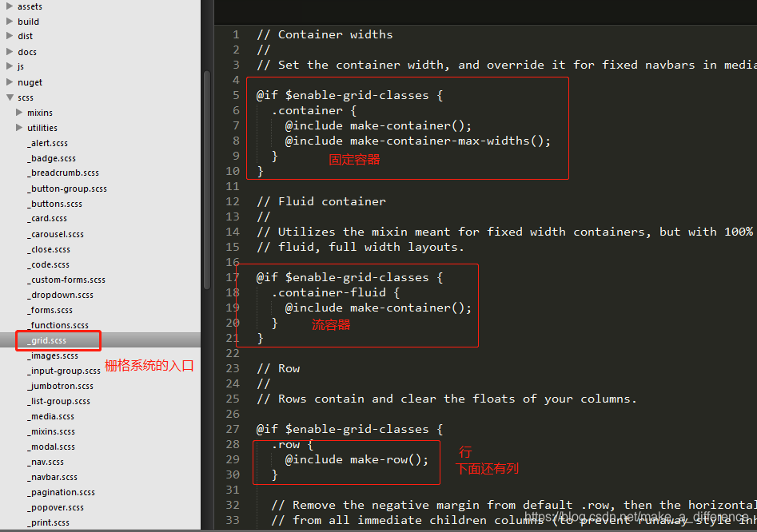Open _custom-forms.scss file
This screenshot has width=757, height=532.
point(66,280)
